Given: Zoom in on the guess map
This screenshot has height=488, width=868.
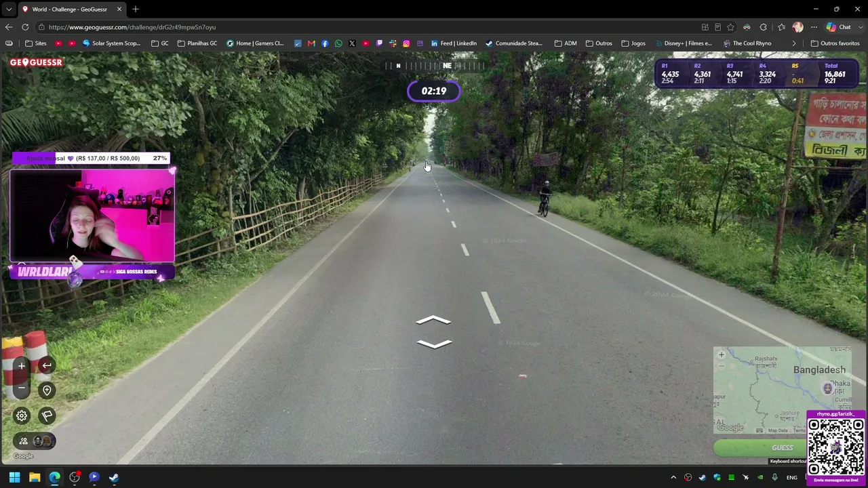Looking at the screenshot, I should [722, 354].
